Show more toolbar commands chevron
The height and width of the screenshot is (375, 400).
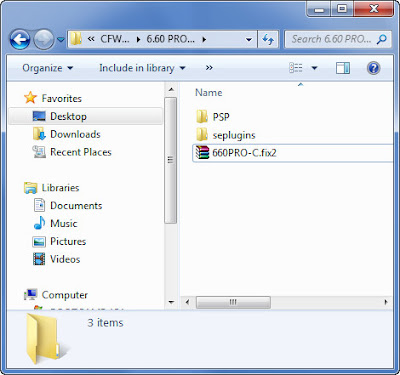click(209, 68)
